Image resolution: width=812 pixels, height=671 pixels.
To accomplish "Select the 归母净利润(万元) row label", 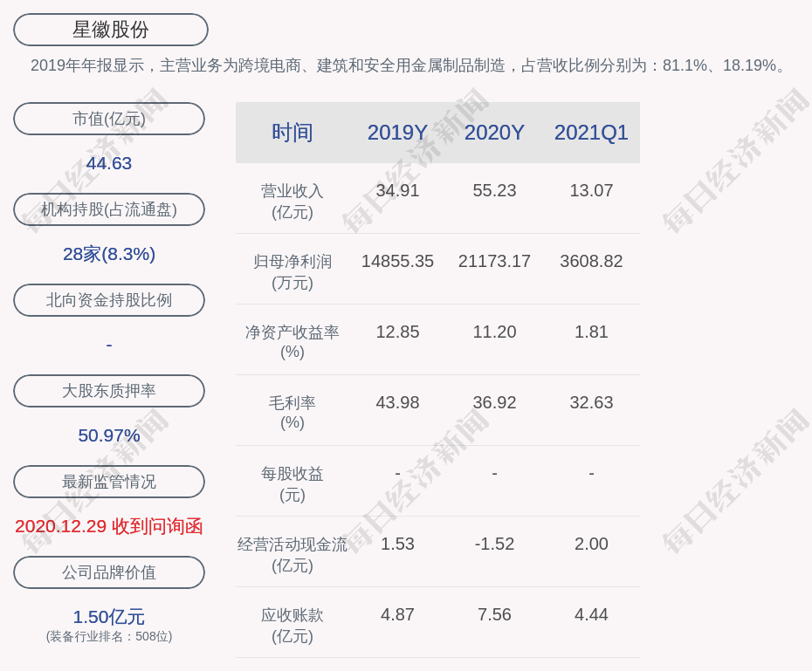I will 292,272.
